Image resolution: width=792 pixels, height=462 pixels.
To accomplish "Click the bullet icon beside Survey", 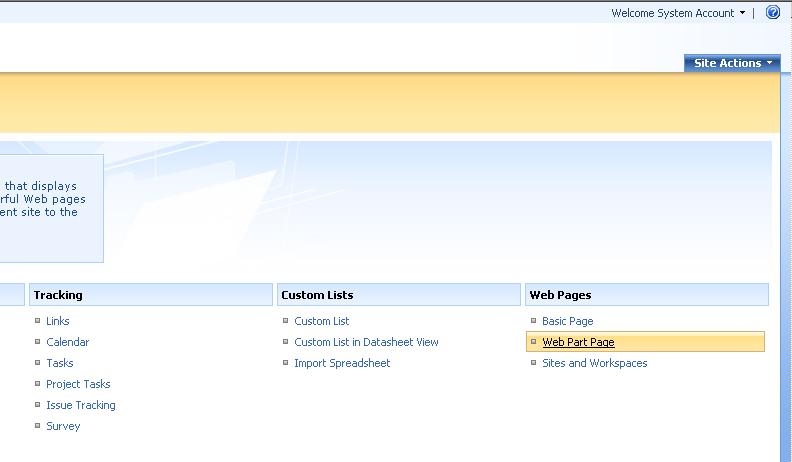I will click(x=37, y=426).
